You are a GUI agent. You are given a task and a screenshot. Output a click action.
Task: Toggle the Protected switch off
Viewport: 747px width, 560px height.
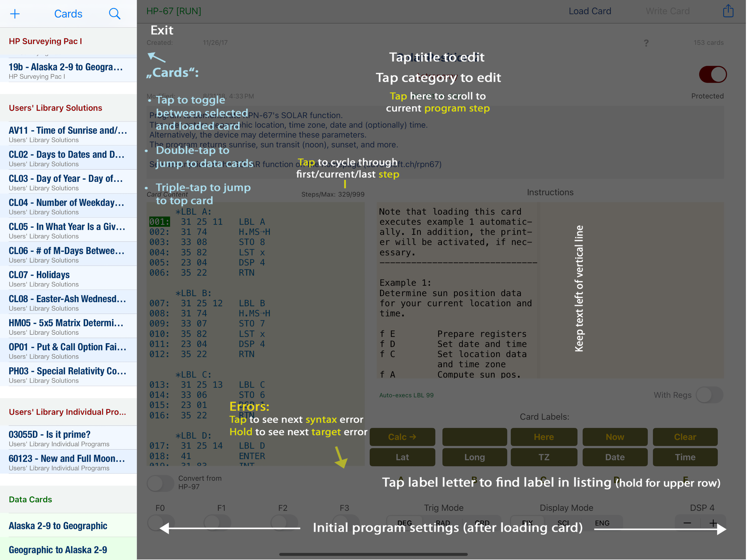[x=713, y=74]
